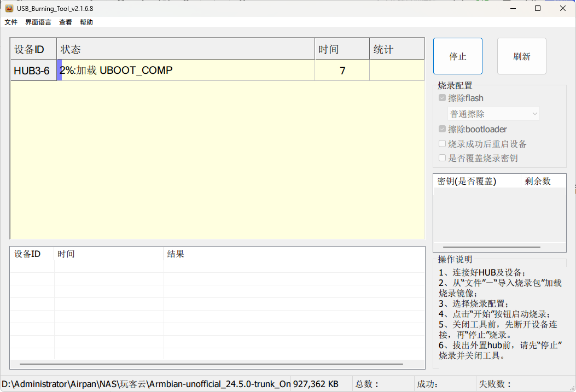Screen dimensions: 576x392
Task: Open the 界面语言 menu
Action: [38, 22]
